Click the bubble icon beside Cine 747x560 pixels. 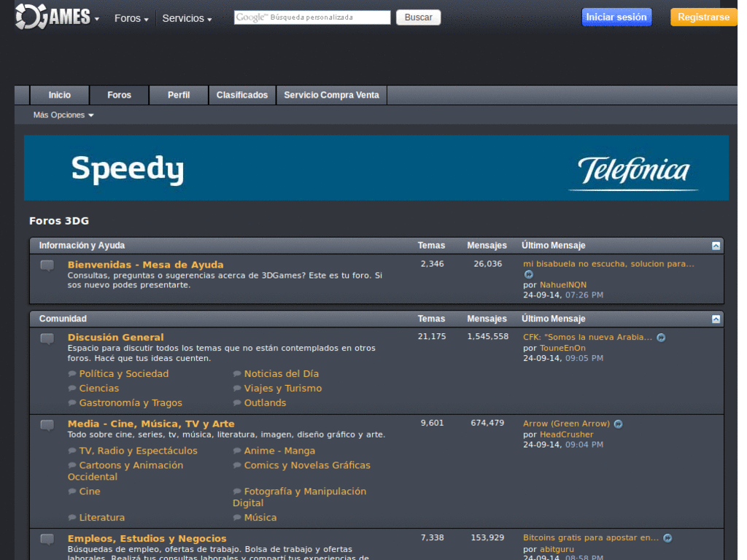coord(72,491)
